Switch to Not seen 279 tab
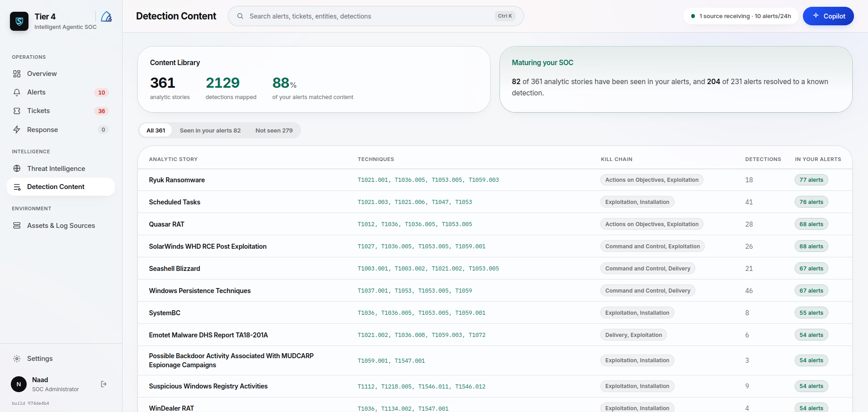The height and width of the screenshot is (412, 868). (274, 130)
